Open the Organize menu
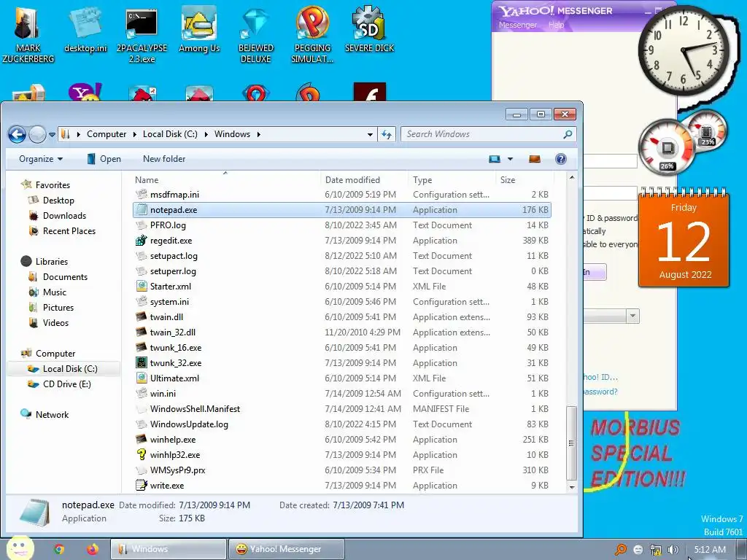The image size is (747, 560). (41, 159)
